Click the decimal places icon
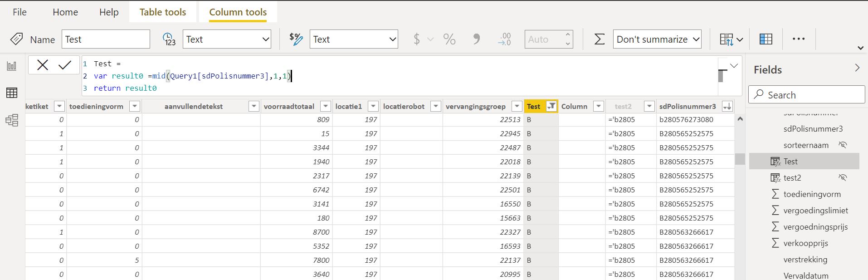Screen dimensions: 868x280 504,39
